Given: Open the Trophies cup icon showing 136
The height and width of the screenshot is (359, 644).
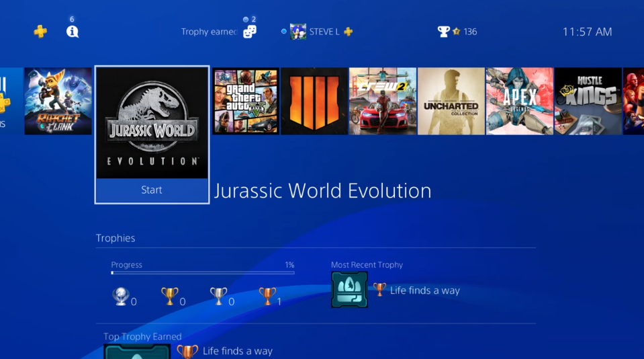Looking at the screenshot, I should coord(444,32).
